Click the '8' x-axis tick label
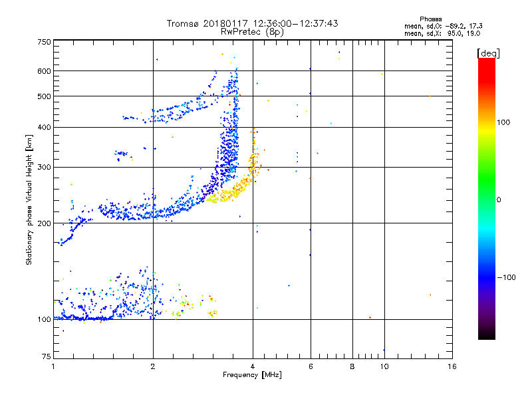Image resolution: width=532 pixels, height=399 pixels. pyautogui.click(x=352, y=366)
